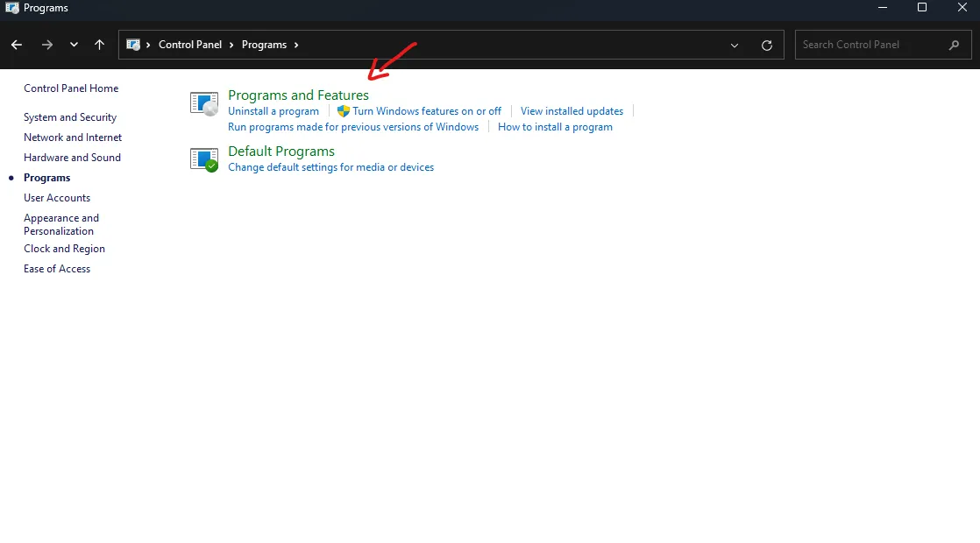
Task: Click the Programs and Features icon
Action: (204, 103)
